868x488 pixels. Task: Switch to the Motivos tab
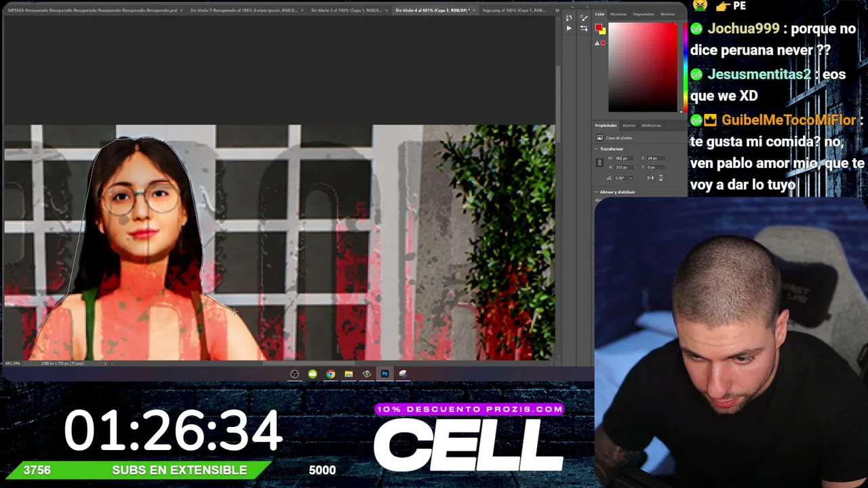click(668, 14)
